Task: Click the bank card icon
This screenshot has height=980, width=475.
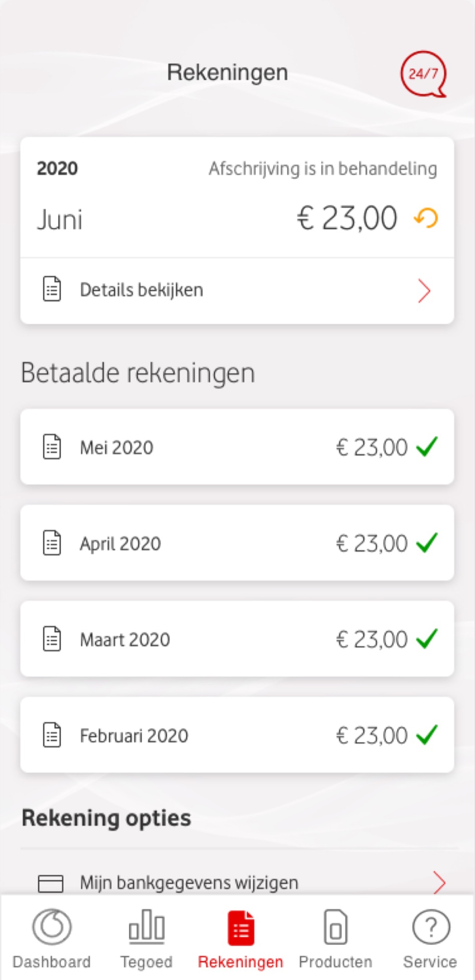Action: pyautogui.click(x=51, y=883)
